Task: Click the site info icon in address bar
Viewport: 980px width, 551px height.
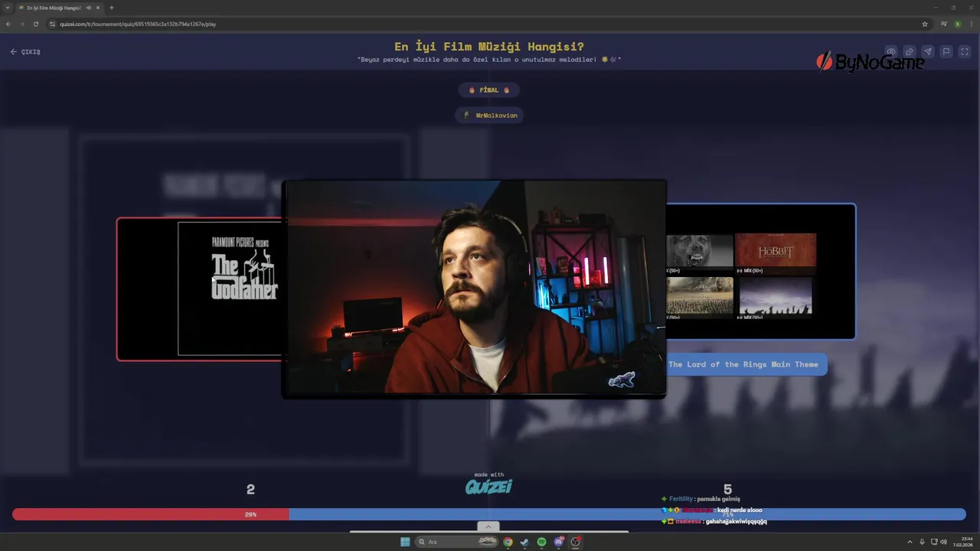Action: point(53,24)
